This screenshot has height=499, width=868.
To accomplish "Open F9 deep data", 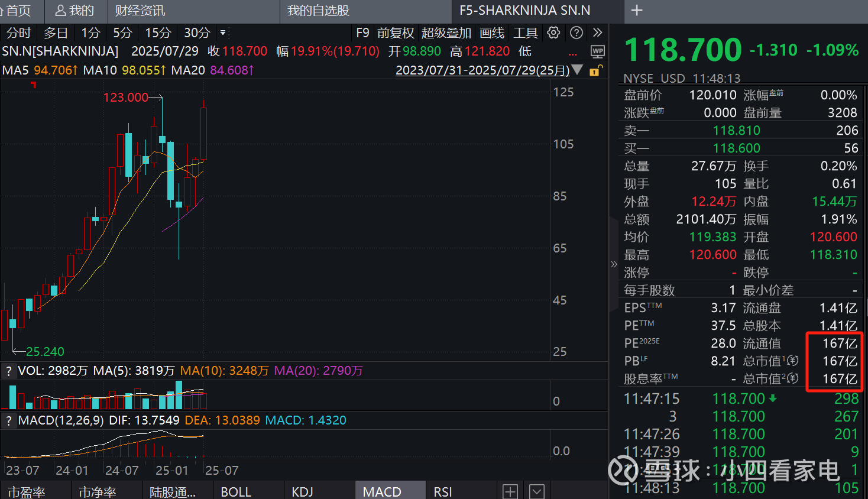I will (x=362, y=33).
